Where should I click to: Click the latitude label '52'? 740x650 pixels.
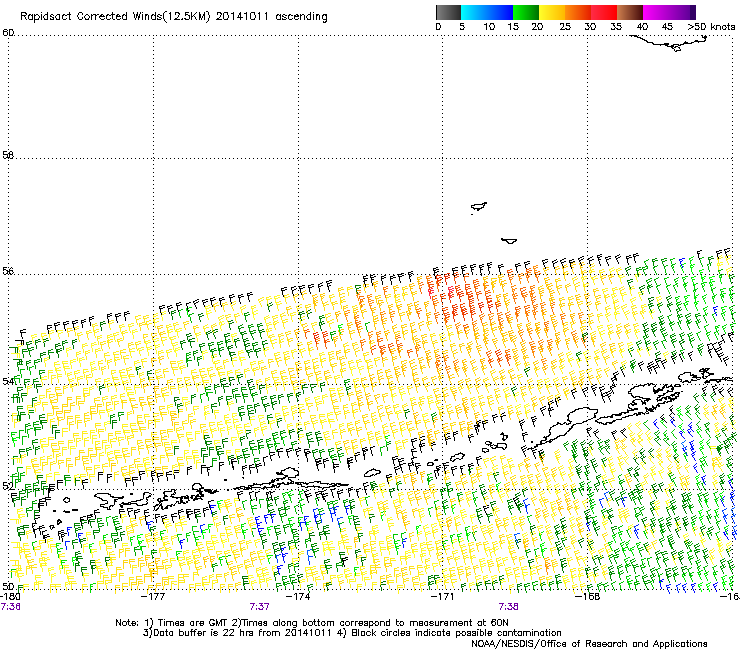(x=8, y=486)
